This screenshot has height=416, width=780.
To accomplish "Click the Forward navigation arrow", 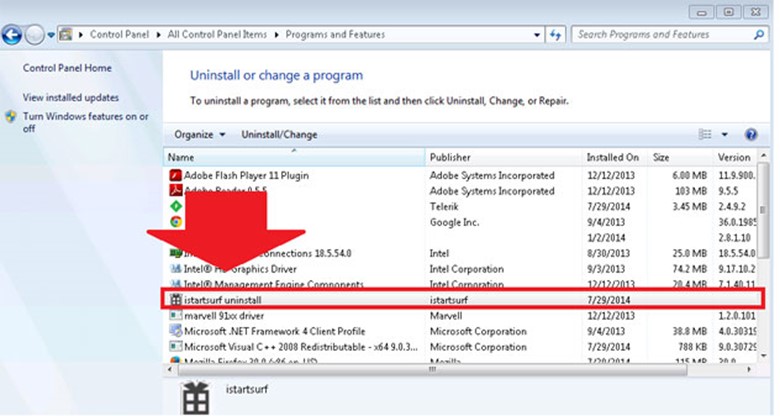I will coord(34,35).
